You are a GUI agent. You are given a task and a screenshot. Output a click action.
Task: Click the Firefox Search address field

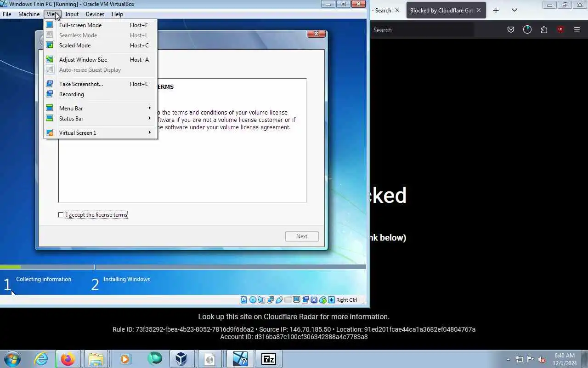point(422,30)
